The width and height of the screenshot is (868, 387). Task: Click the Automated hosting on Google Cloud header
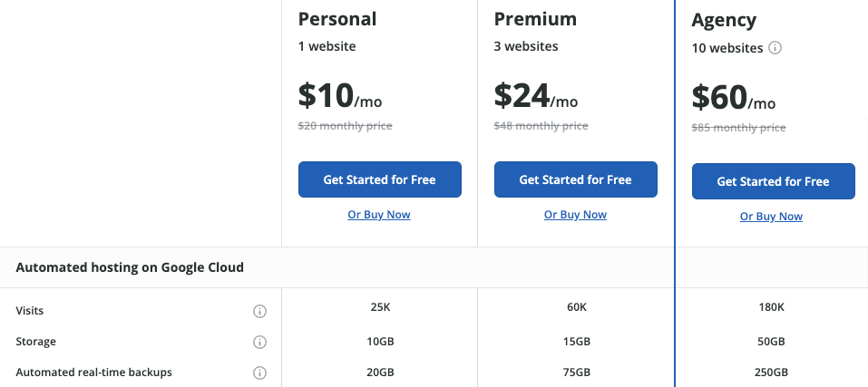pyautogui.click(x=130, y=267)
